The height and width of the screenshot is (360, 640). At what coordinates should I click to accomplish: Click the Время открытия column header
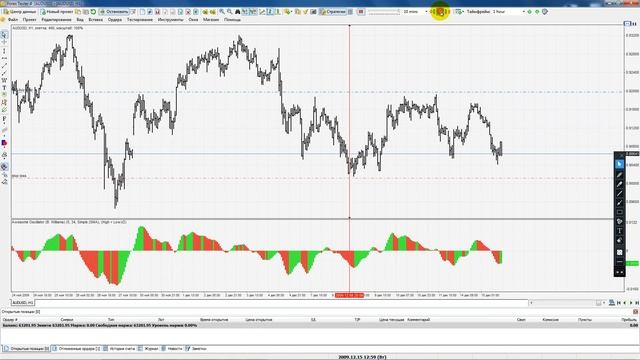click(x=214, y=320)
